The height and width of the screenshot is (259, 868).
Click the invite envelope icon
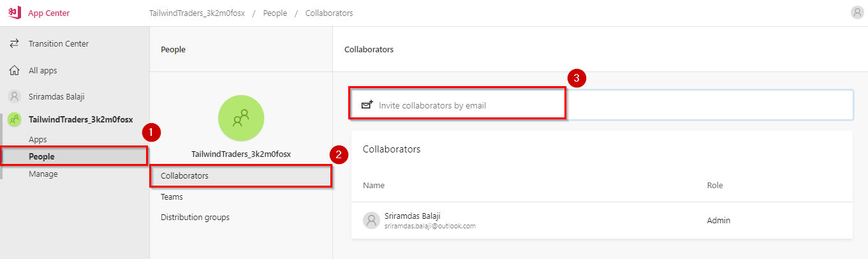[x=367, y=105]
